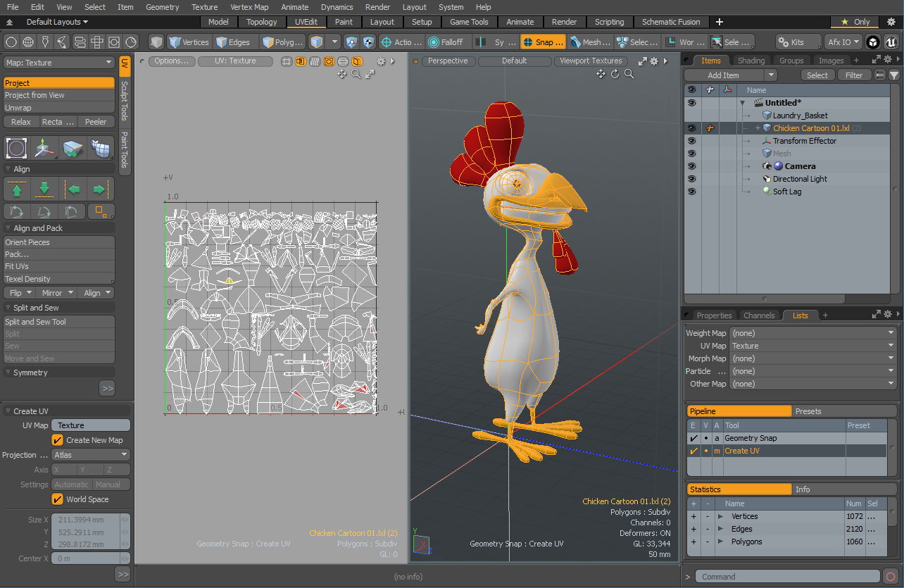Switch to the Shading tab
Screen dimensions: 904x588
pyautogui.click(x=751, y=61)
